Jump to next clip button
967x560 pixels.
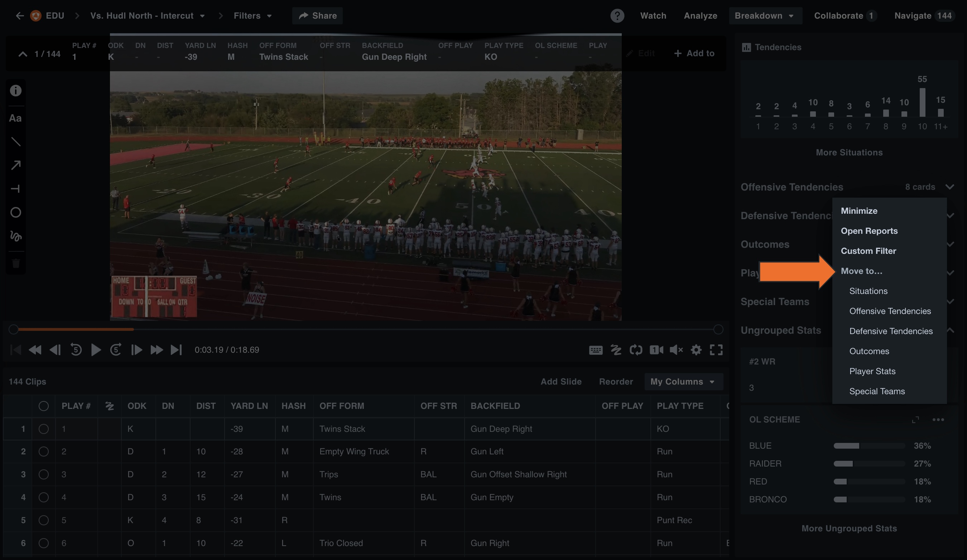coord(176,350)
